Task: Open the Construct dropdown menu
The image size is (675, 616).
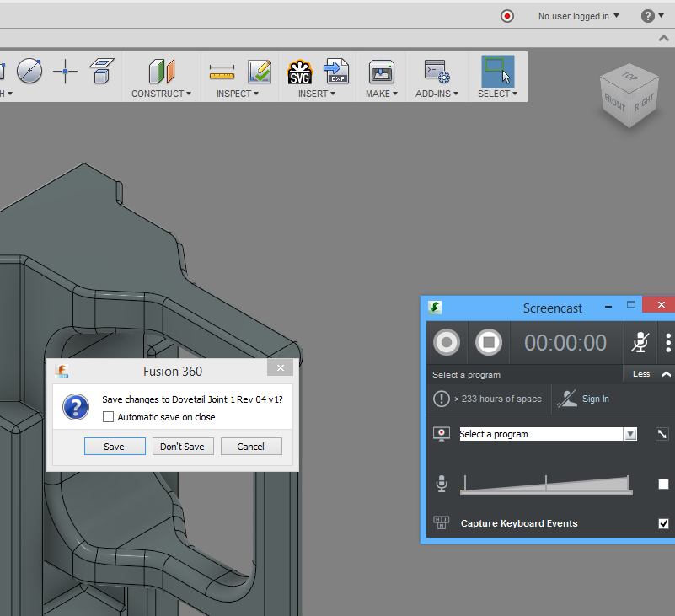Action: [x=162, y=94]
